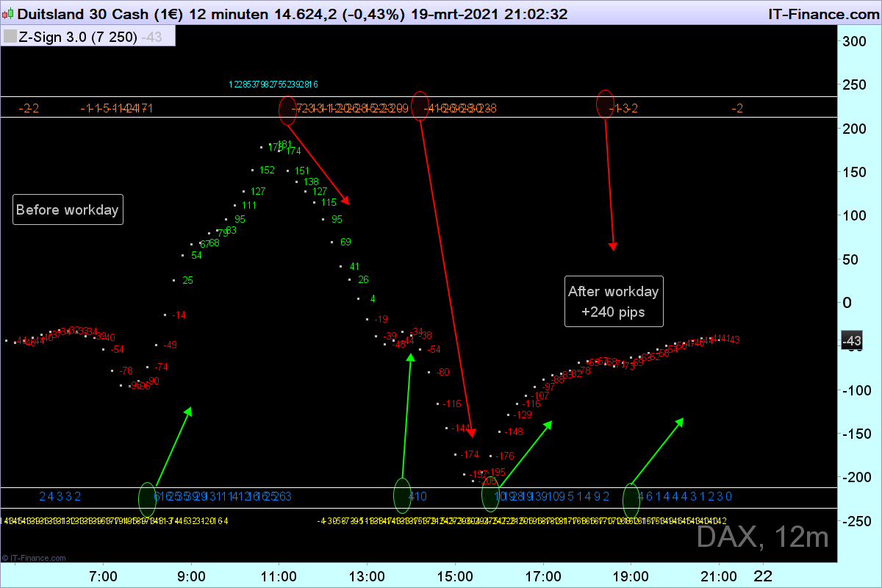Open the Z-Sign 3.0 indicator color swatch
The height and width of the screenshot is (588, 882).
click(10, 37)
